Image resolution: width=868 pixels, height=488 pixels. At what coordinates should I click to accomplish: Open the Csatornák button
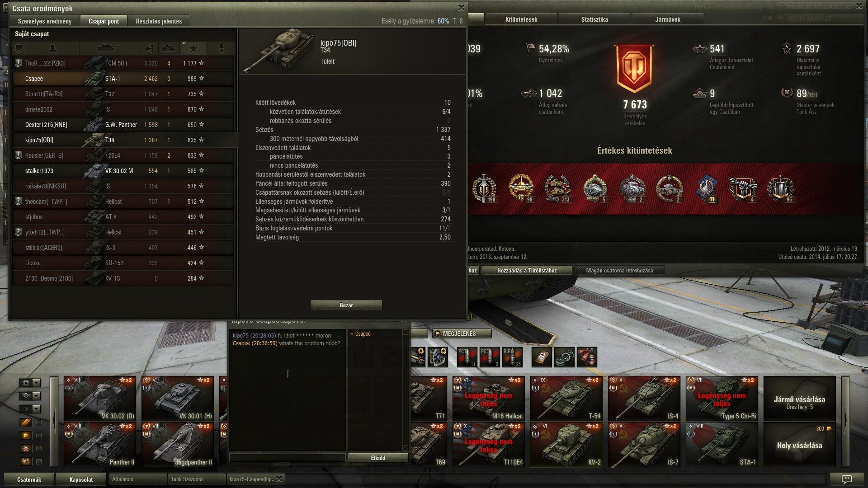tap(29, 479)
